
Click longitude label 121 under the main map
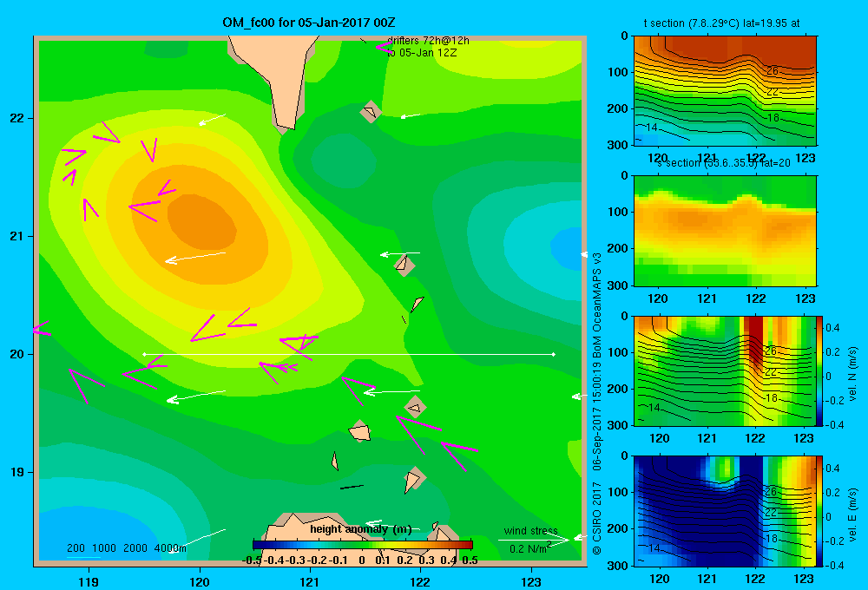coord(310,581)
